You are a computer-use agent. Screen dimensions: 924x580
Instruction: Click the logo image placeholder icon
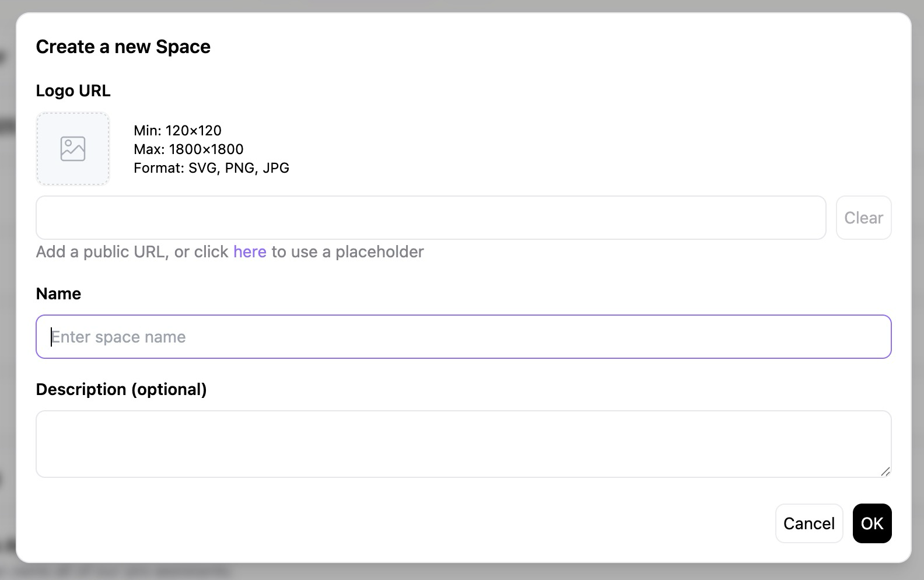pyautogui.click(x=73, y=149)
